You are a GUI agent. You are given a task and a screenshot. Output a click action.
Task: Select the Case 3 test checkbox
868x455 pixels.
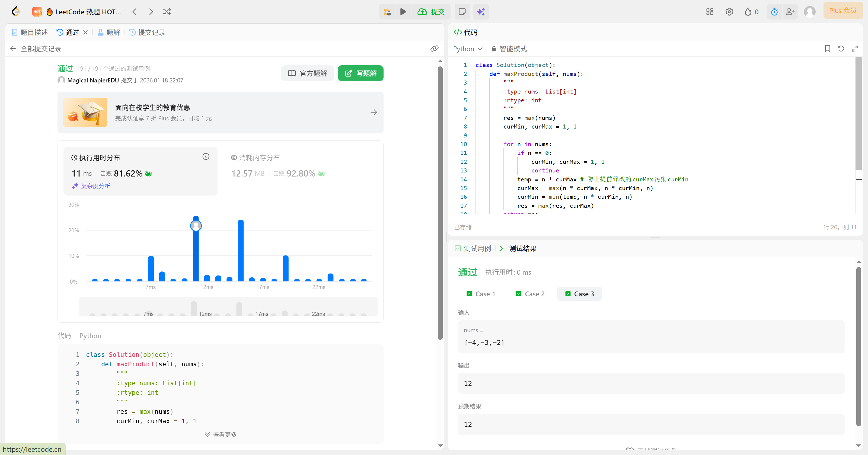tap(568, 294)
